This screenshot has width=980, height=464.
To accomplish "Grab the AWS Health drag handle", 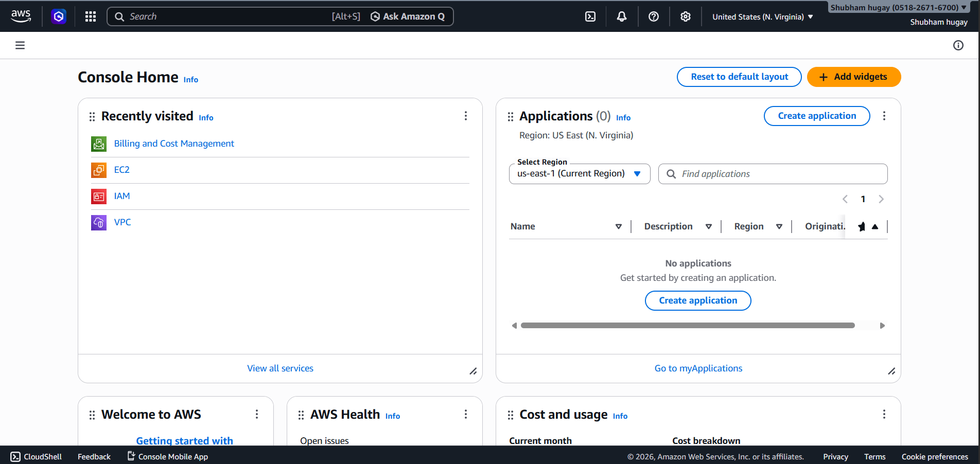I will 301,415.
